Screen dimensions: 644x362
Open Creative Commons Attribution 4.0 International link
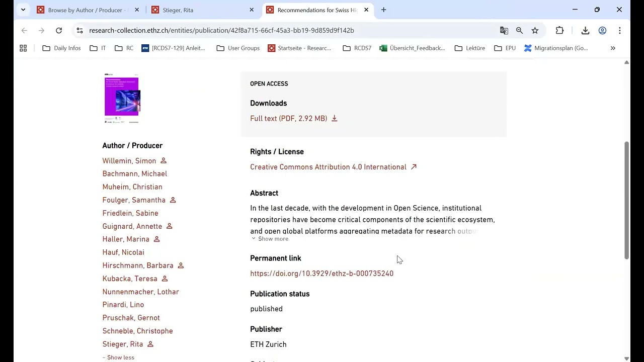(328, 167)
